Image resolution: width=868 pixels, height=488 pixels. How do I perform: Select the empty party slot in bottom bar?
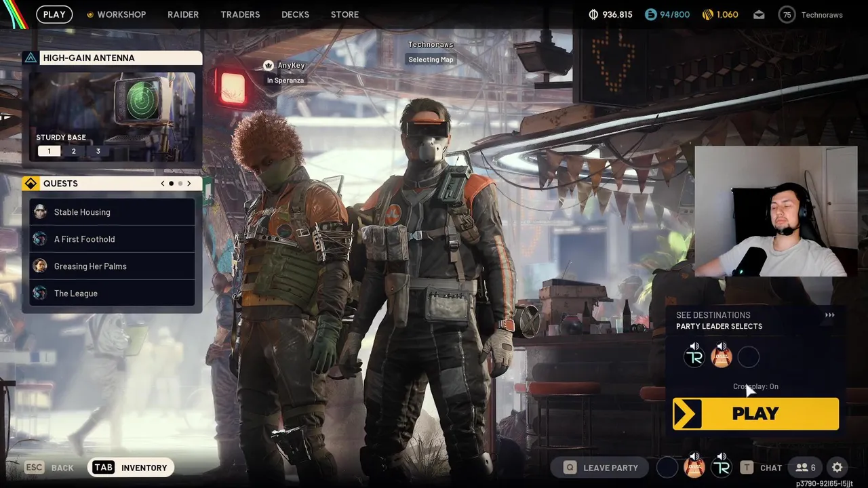pos(667,467)
